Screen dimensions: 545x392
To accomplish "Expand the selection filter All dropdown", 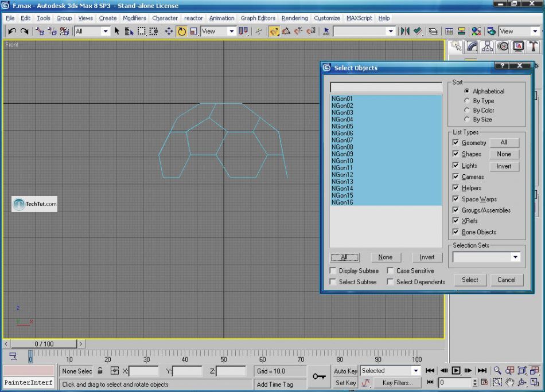I will point(105,32).
